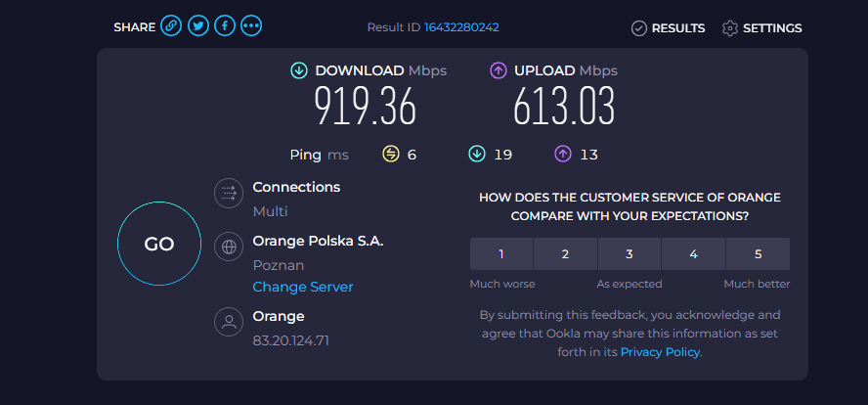Screen dimensions: 868x405
Task: Share result on Facebook
Action: click(225, 26)
